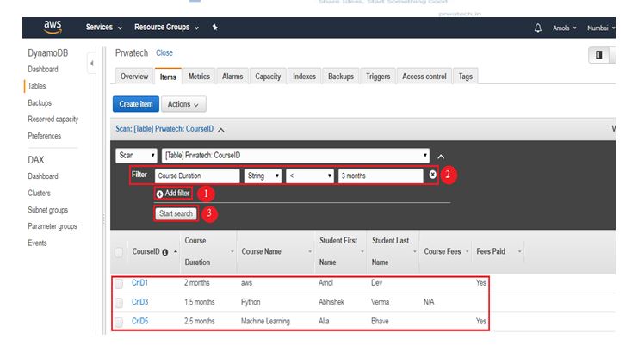Open DAX Clusters in the sidebar
The image size is (644, 345).
39,194
